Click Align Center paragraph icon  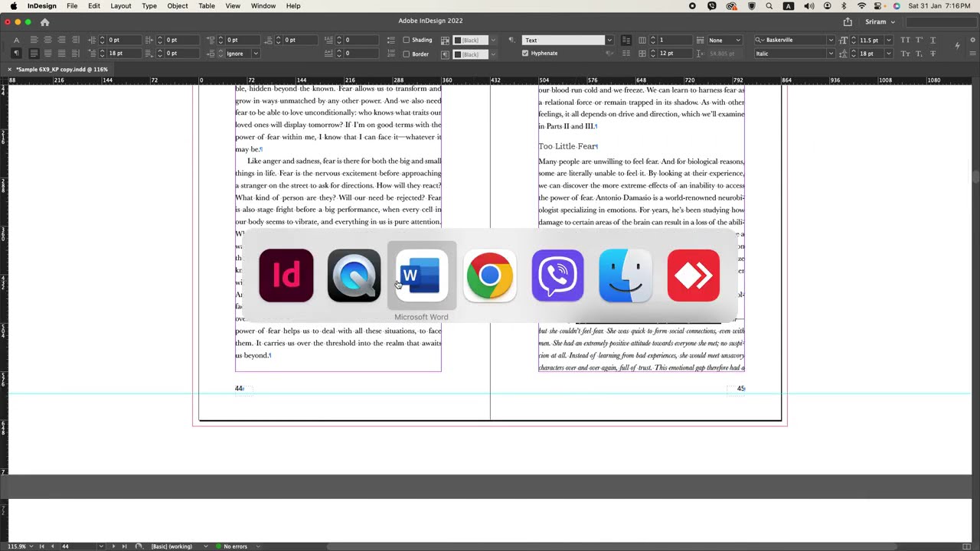click(x=47, y=40)
